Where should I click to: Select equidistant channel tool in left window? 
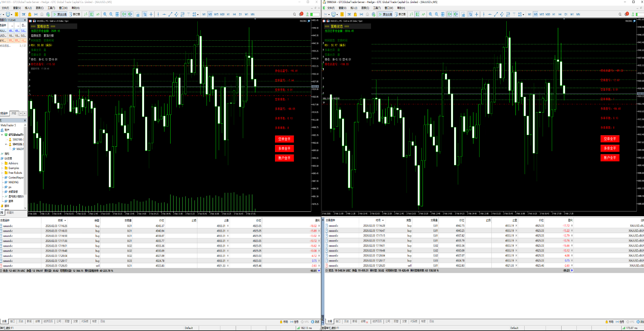[176, 14]
